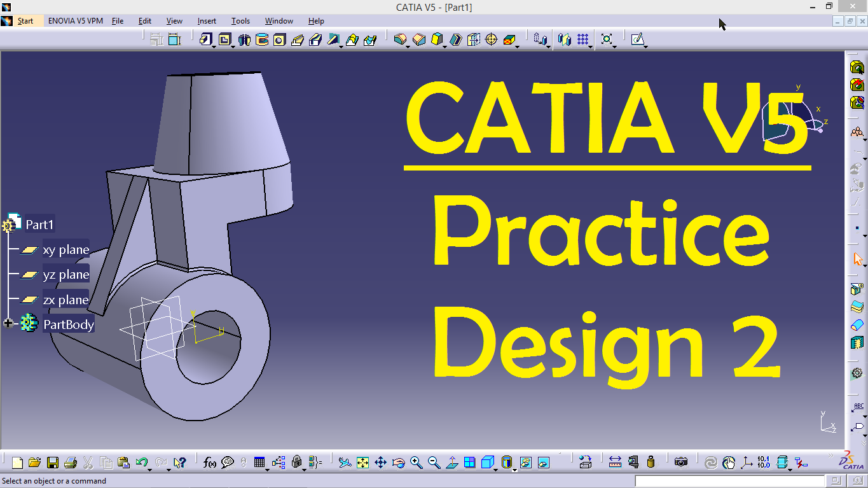
Task: Select zx plane in specification tree
Action: (65, 300)
